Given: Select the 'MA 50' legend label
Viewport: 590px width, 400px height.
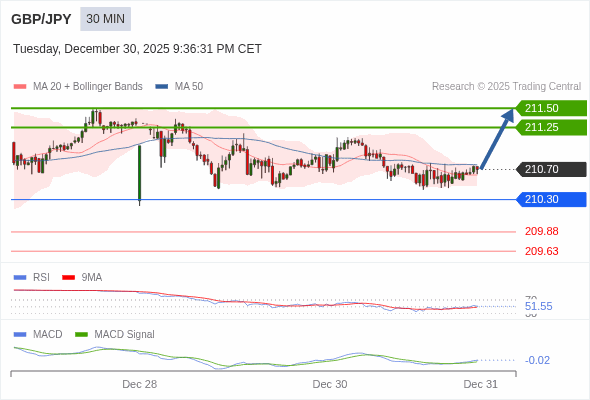Looking at the screenshot, I should click(189, 87).
